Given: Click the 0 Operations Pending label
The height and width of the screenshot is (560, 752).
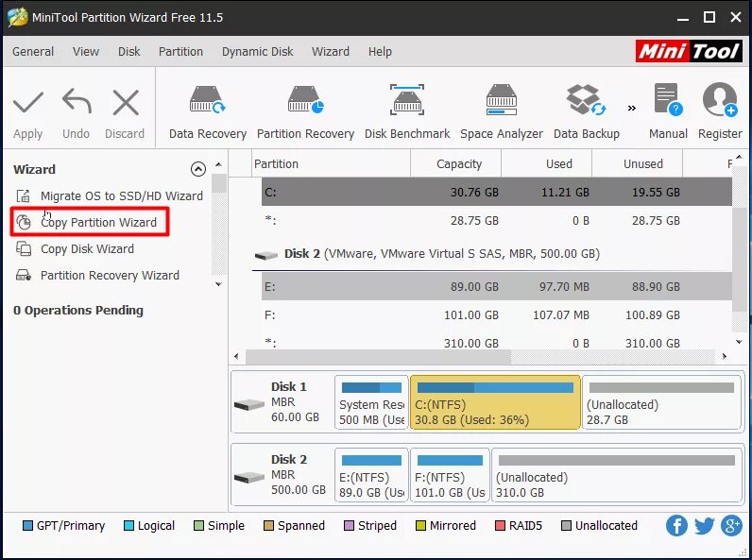Looking at the screenshot, I should [x=78, y=310].
